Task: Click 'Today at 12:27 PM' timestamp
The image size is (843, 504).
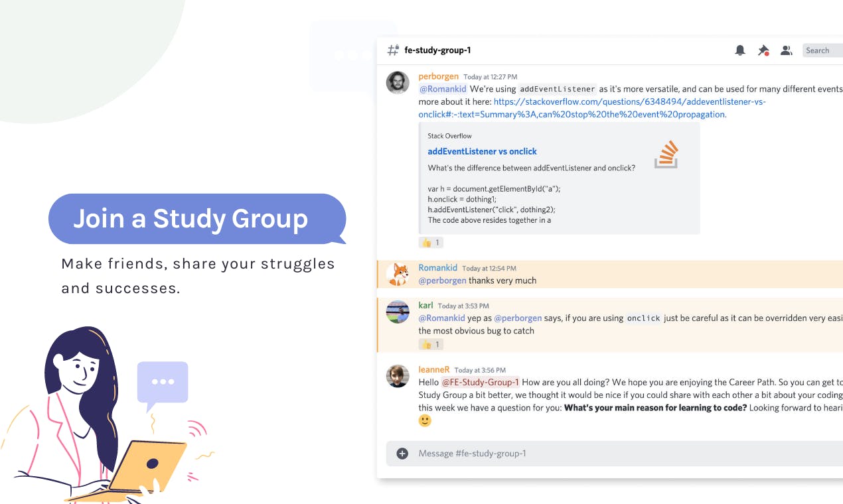Action: click(491, 77)
